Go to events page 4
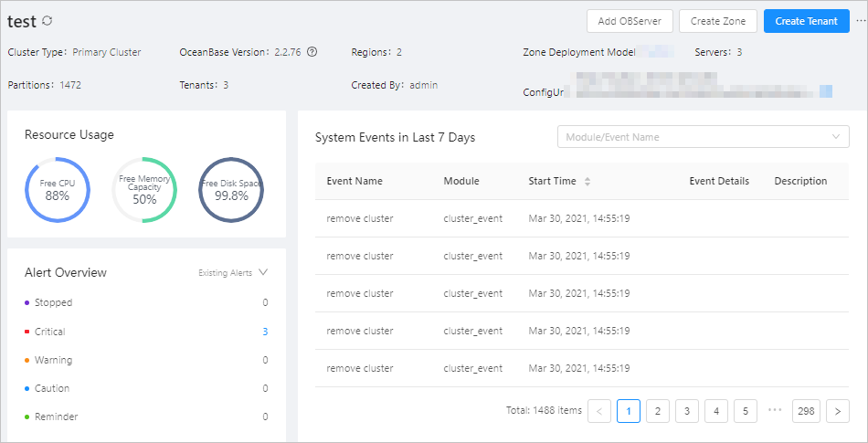 click(716, 411)
